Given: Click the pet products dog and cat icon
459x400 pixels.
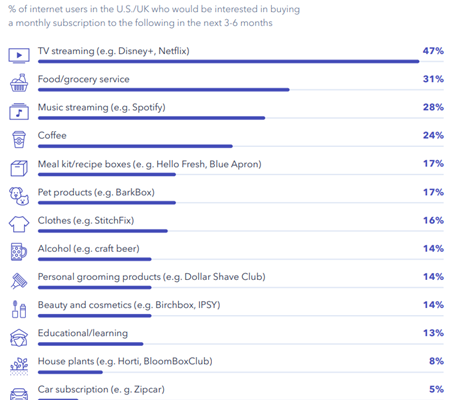Looking at the screenshot, I should [19, 196].
